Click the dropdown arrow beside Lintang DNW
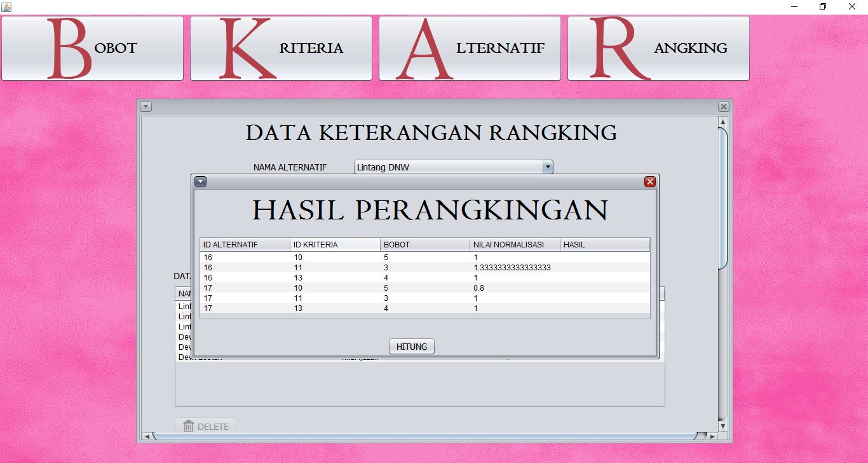 tap(547, 167)
